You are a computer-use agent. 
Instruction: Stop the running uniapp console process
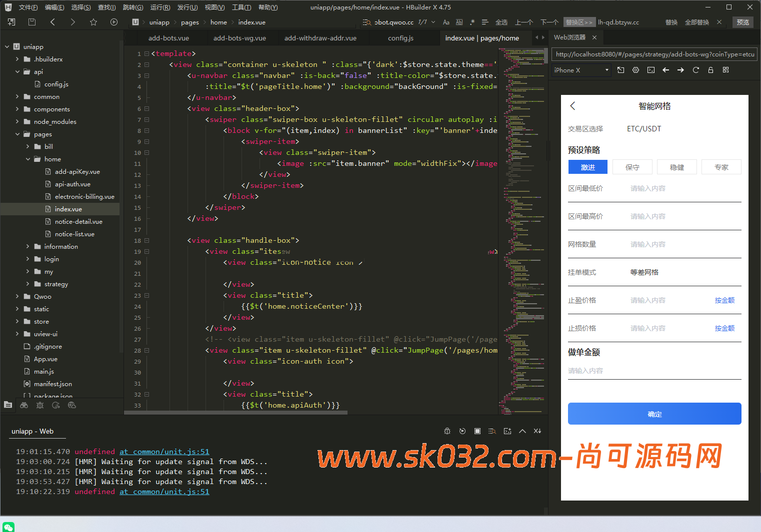(477, 431)
